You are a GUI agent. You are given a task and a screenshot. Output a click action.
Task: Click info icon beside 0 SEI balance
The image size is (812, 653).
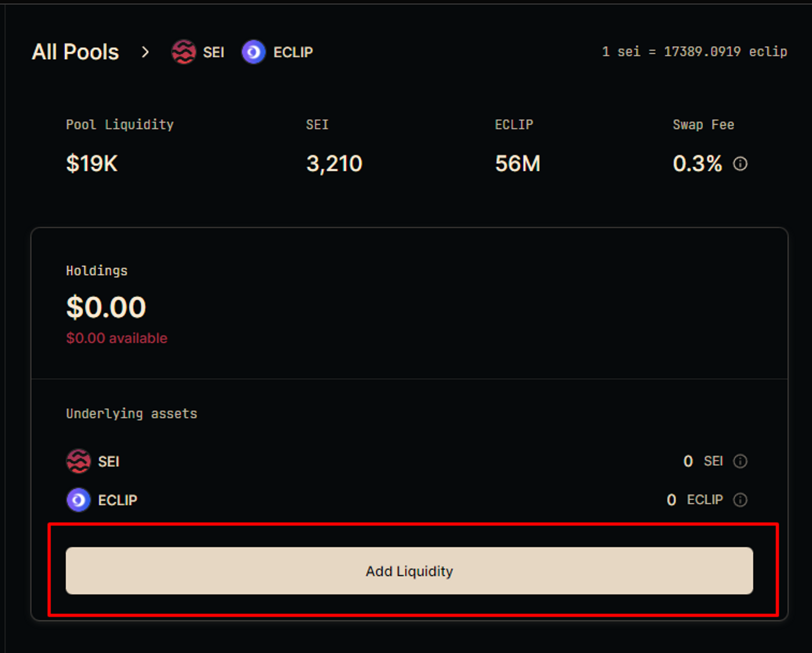[740, 461]
